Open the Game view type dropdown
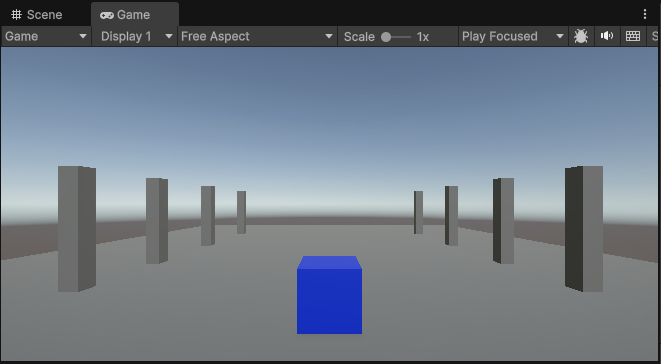661x364 pixels. point(46,36)
